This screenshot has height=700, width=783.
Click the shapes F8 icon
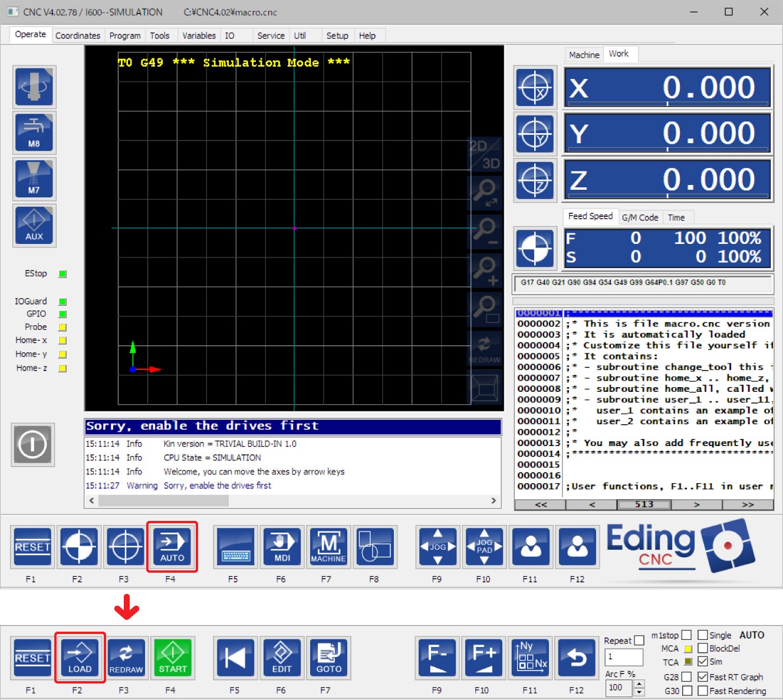(375, 547)
